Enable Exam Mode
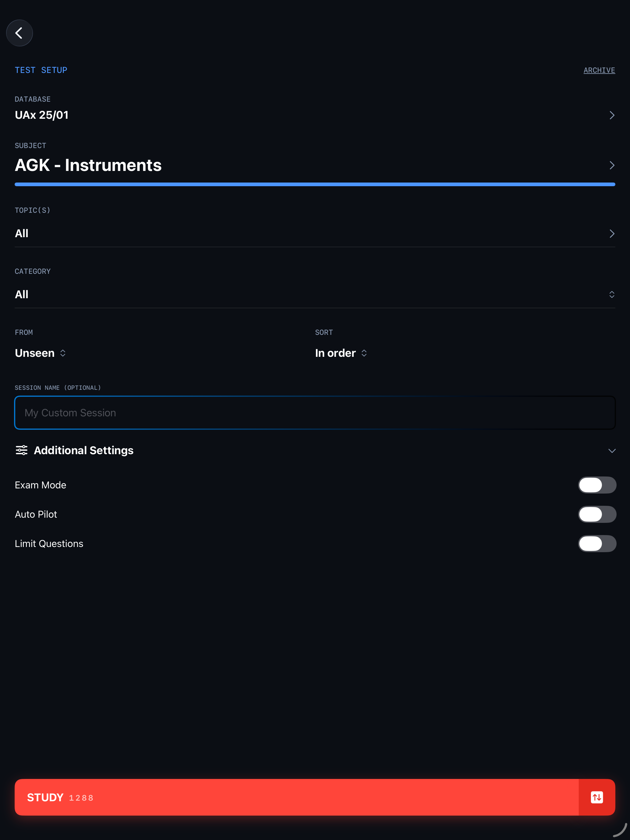This screenshot has width=630, height=840. pyautogui.click(x=597, y=485)
